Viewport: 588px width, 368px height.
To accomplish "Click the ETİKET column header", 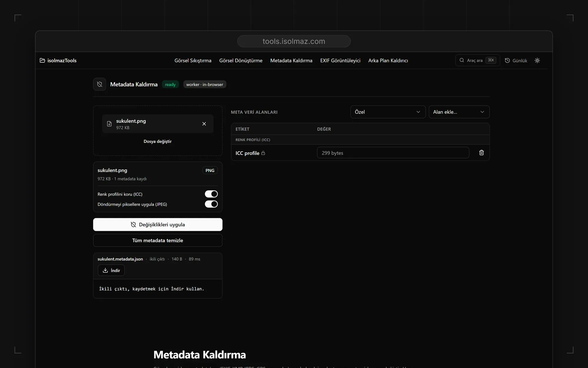I will [243, 129].
